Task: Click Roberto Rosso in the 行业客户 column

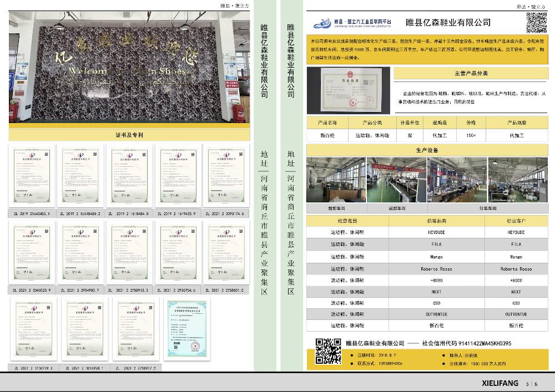Action: coord(516,269)
